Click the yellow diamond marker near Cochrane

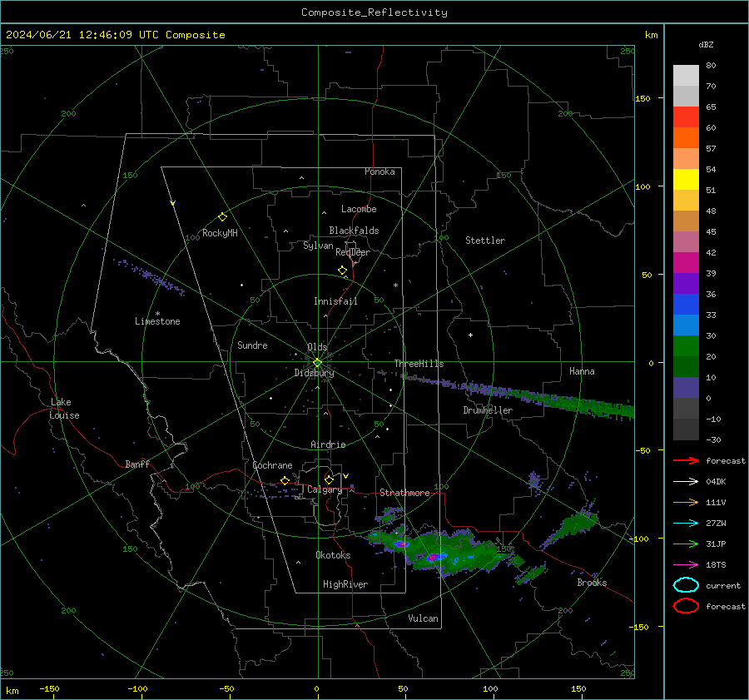(x=285, y=480)
